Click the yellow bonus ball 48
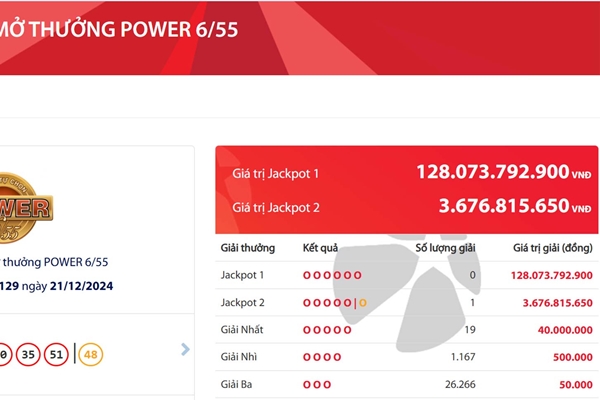The height and width of the screenshot is (400, 600). (x=92, y=354)
